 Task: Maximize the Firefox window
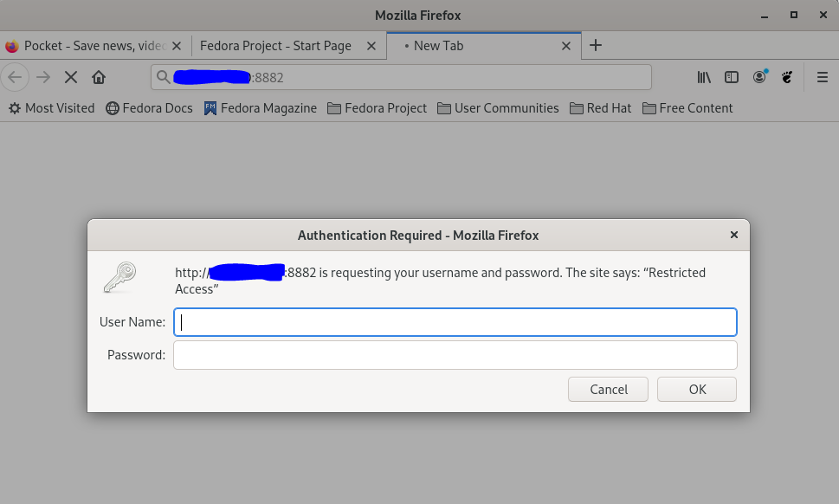click(x=794, y=16)
